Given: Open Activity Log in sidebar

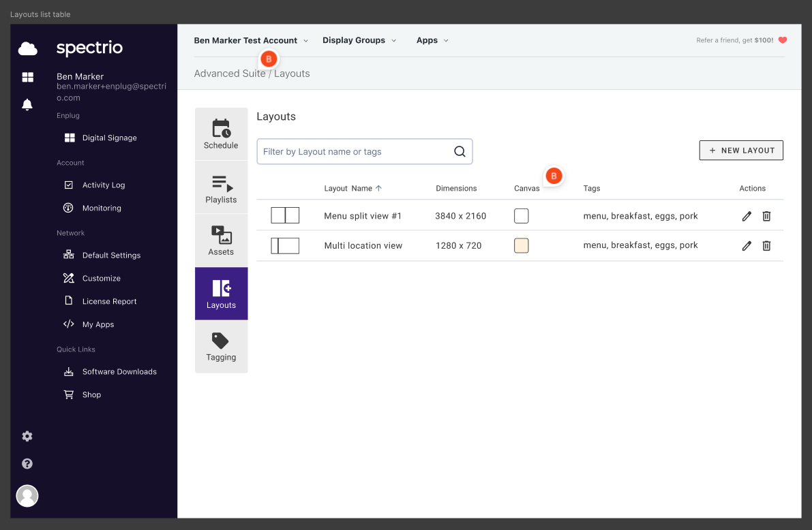Looking at the screenshot, I should pos(104,185).
